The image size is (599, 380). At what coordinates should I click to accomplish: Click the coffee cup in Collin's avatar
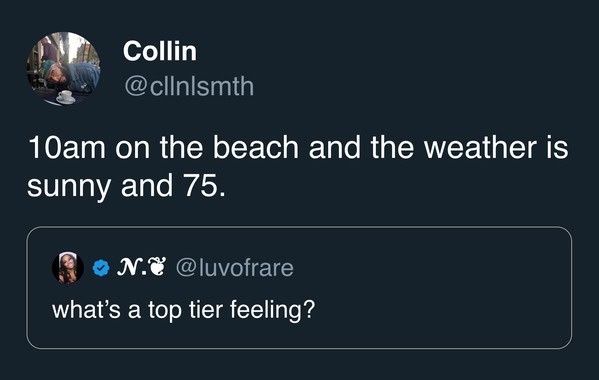coord(65,97)
